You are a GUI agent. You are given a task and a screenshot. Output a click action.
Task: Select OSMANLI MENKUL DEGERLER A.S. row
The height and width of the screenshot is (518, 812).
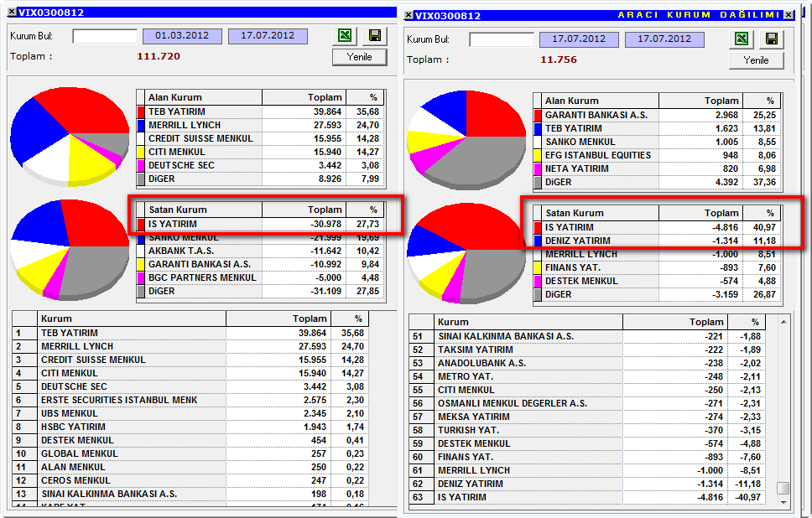tap(587, 404)
